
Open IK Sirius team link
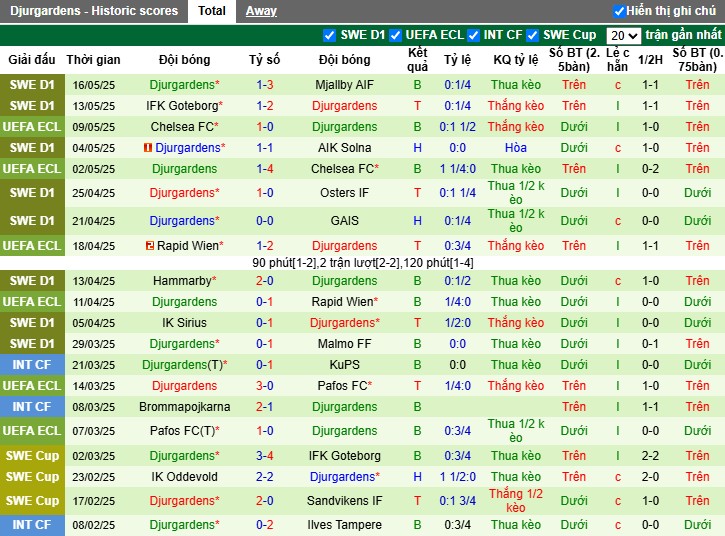pos(184,323)
